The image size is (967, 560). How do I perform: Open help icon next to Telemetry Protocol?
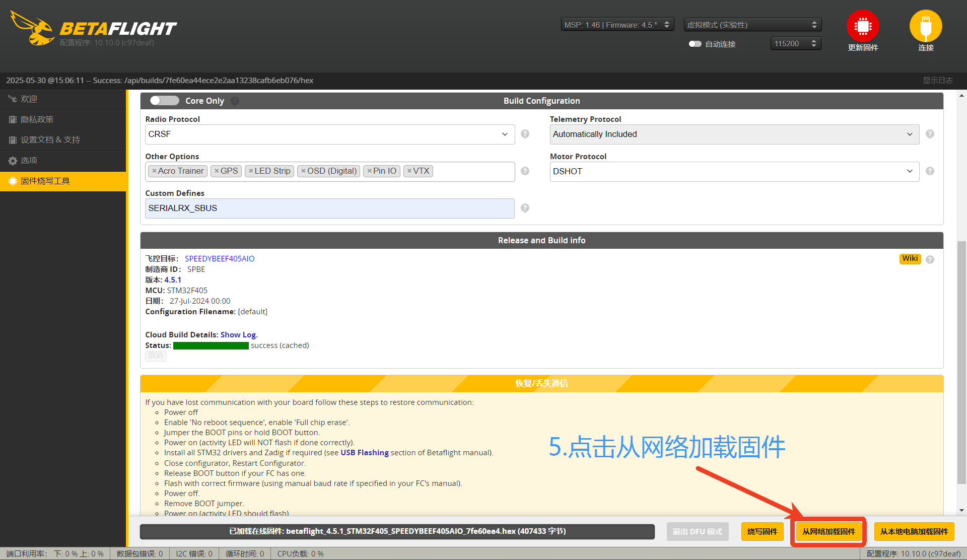[930, 134]
